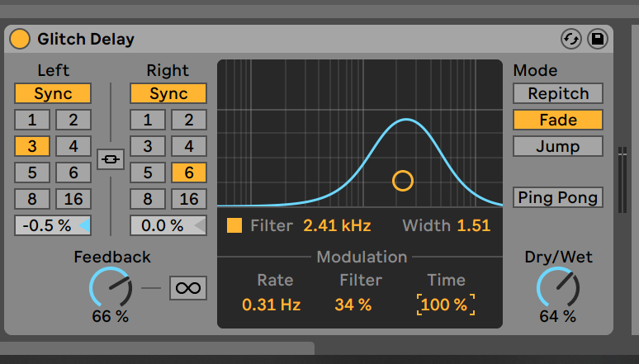Image resolution: width=639 pixels, height=364 pixels.
Task: Click the hot-swap preset icon
Action: tap(570, 39)
